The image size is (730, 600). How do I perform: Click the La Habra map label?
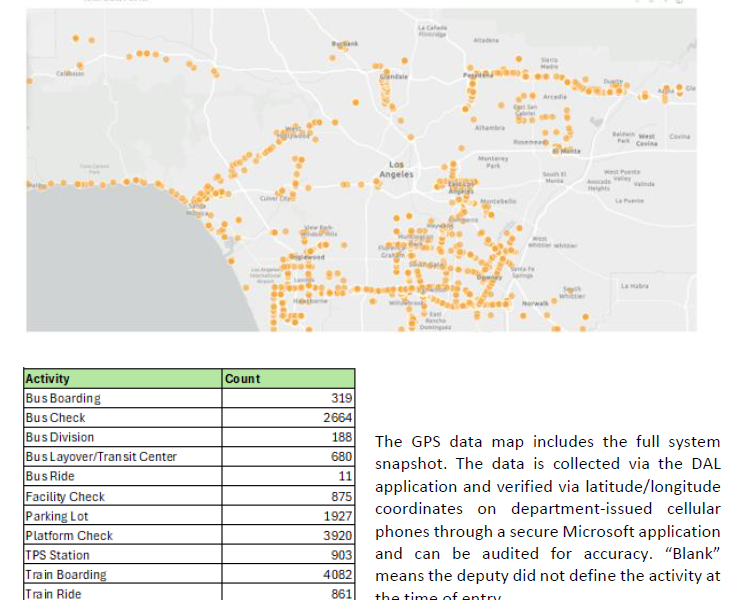(x=635, y=286)
